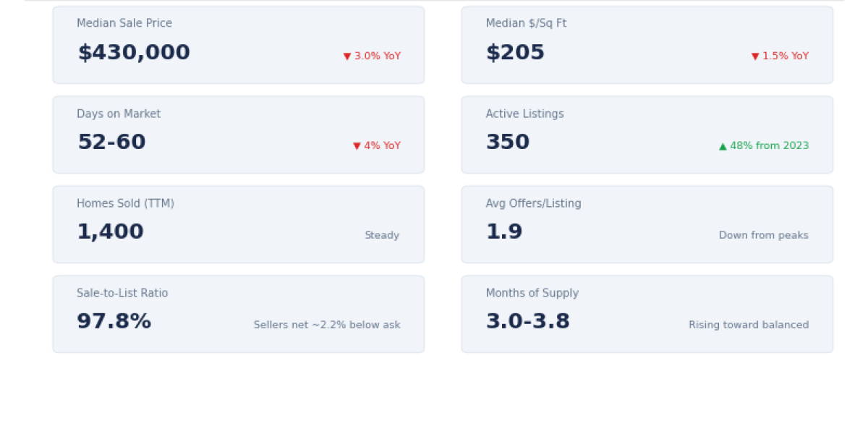The image size is (868, 434).
Task: Click the $430,000 median price value
Action: tap(134, 53)
